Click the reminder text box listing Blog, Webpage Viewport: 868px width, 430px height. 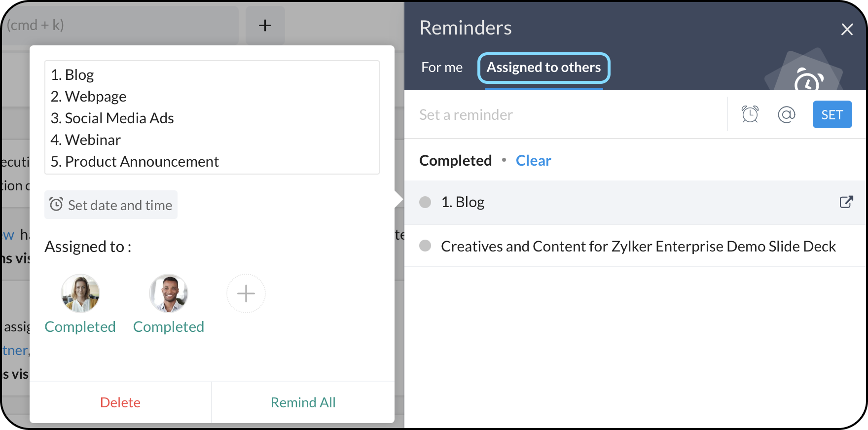click(212, 117)
